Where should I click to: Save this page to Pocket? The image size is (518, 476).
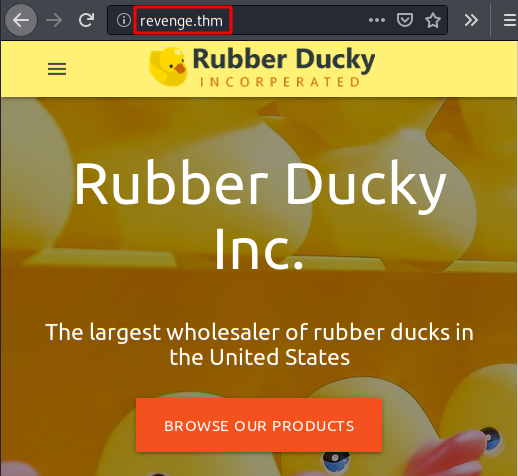405,20
